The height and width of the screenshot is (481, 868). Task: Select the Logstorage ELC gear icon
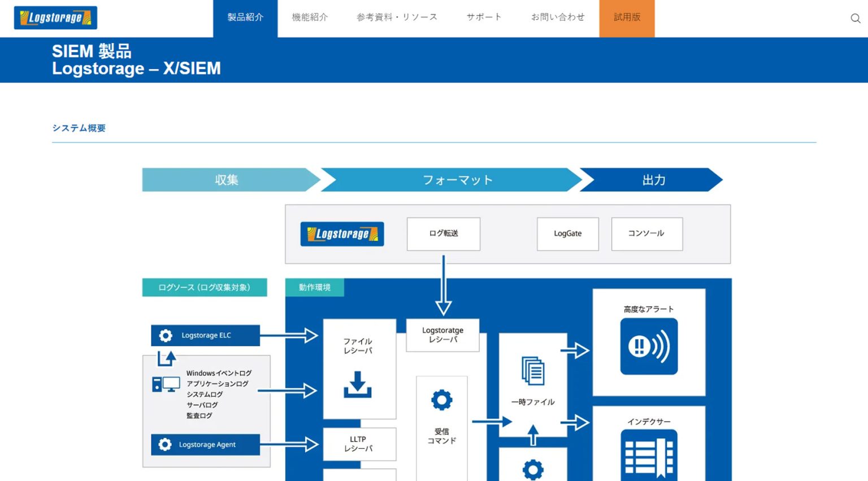[x=165, y=335]
